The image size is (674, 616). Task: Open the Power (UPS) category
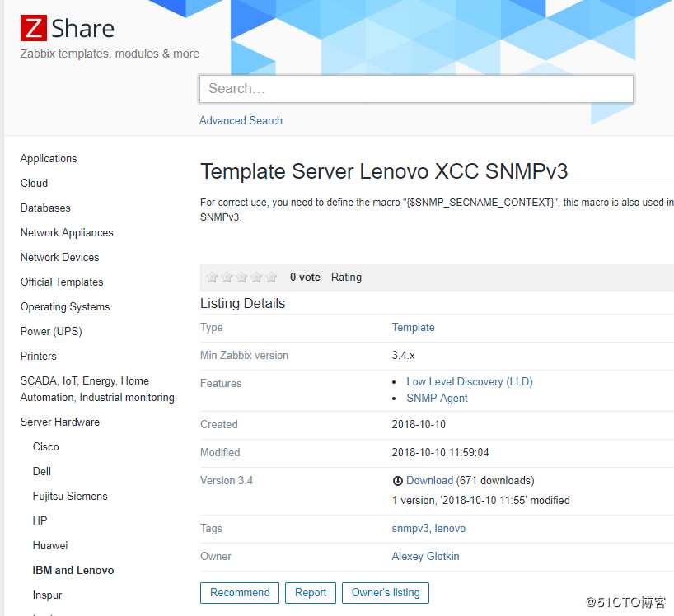pos(51,331)
